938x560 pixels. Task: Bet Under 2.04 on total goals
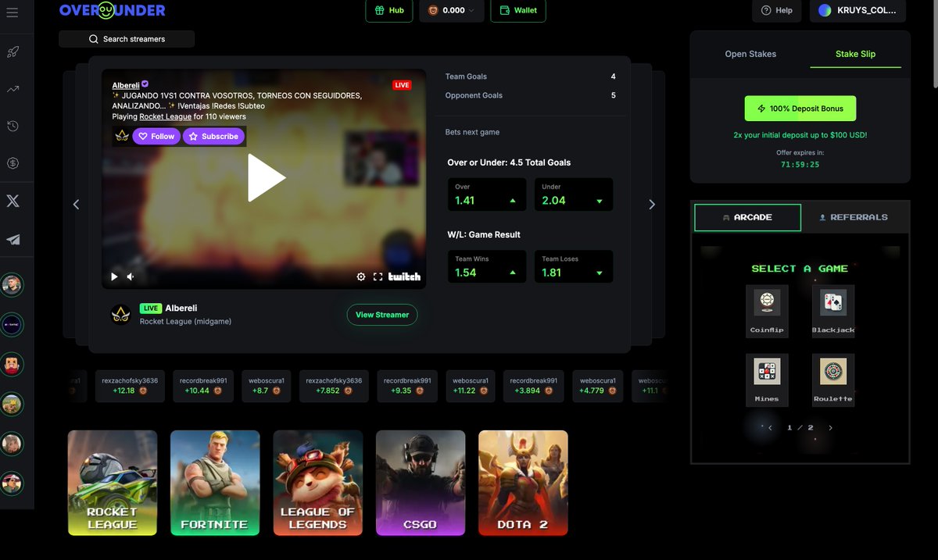[x=573, y=194]
